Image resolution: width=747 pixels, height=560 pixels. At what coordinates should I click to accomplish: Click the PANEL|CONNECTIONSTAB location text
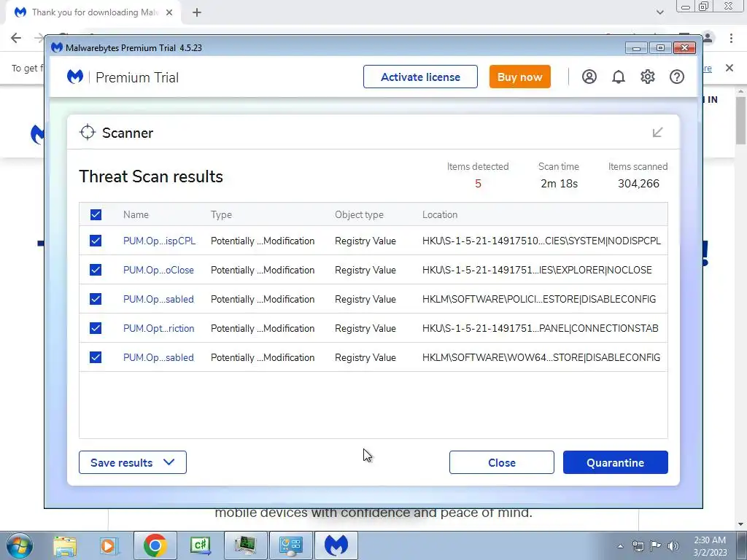pyautogui.click(x=541, y=328)
